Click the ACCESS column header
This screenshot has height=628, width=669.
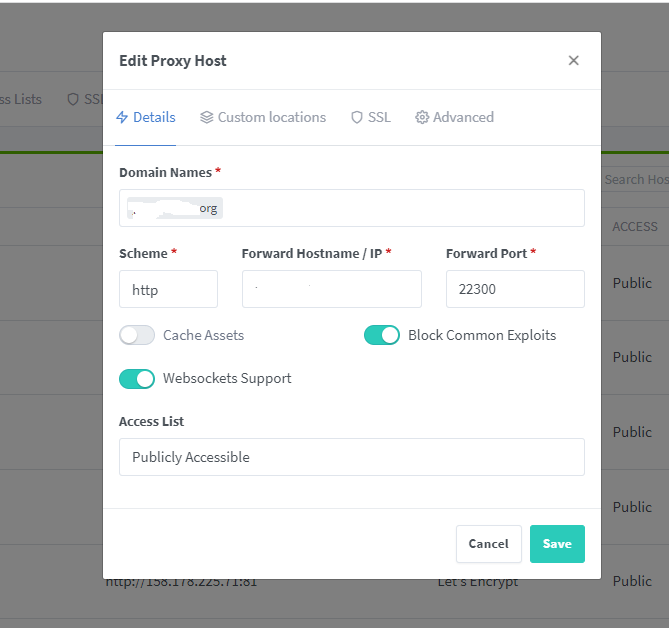[634, 227]
